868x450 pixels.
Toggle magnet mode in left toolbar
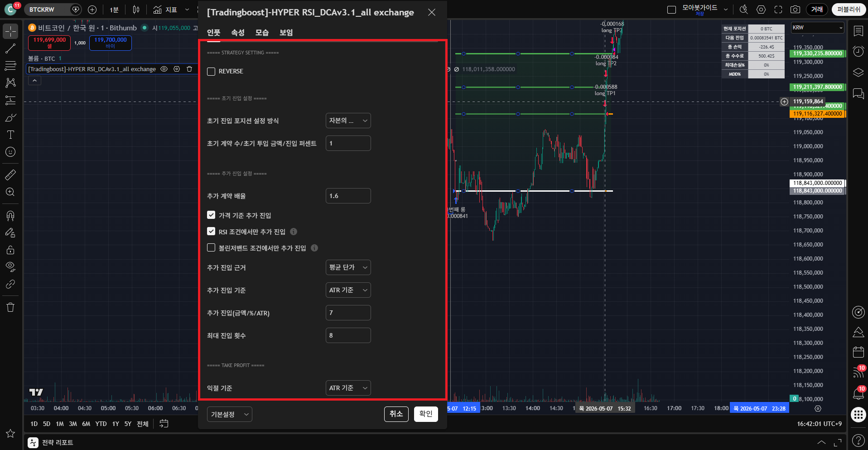coord(10,216)
